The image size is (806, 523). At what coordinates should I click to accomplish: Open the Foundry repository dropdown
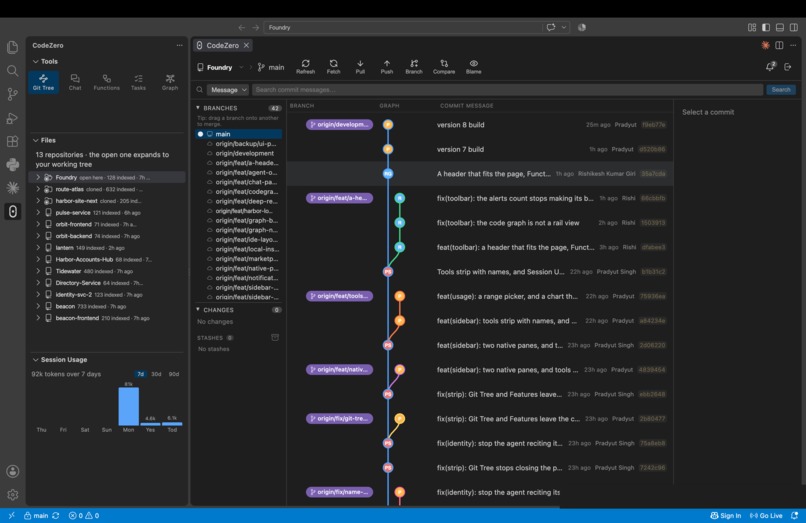(x=220, y=67)
